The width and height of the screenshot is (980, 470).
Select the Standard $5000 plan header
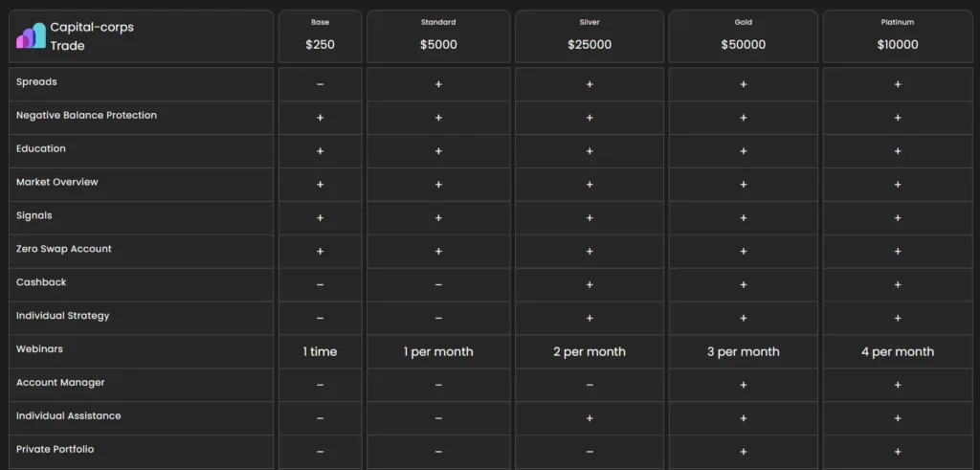438,36
